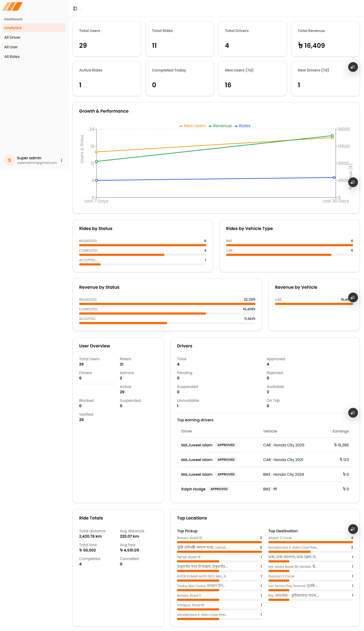
Task: Click APPROVED badge in Honda City 2025 row
Action: (226, 445)
